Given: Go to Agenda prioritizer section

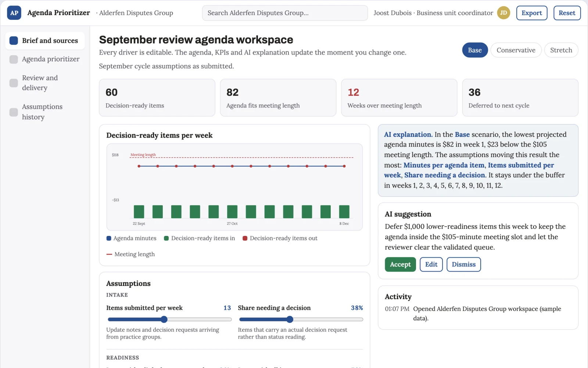Looking at the screenshot, I should (x=45, y=59).
